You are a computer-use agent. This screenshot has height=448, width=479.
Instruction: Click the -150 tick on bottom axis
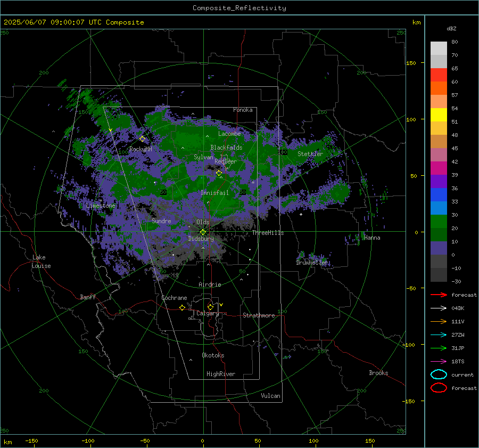click(31, 441)
